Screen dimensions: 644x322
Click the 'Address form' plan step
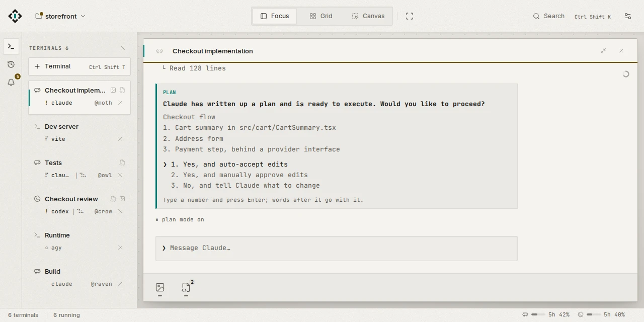[193, 139]
